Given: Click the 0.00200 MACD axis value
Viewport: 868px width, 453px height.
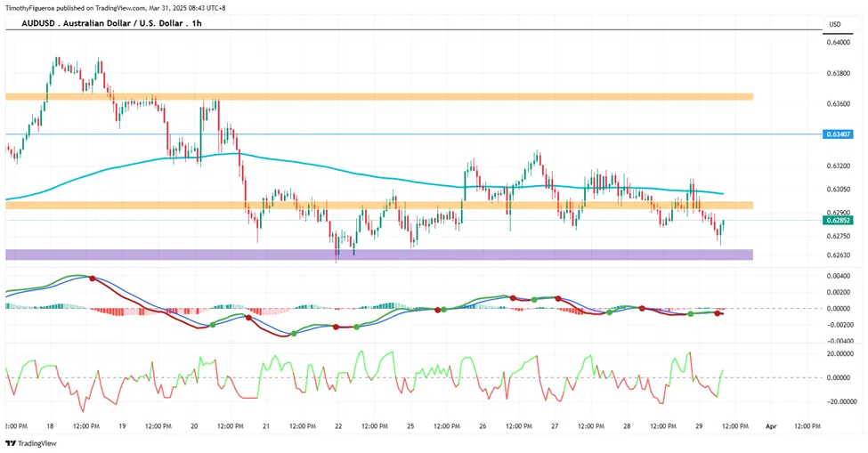Looking at the screenshot, I should click(x=838, y=292).
